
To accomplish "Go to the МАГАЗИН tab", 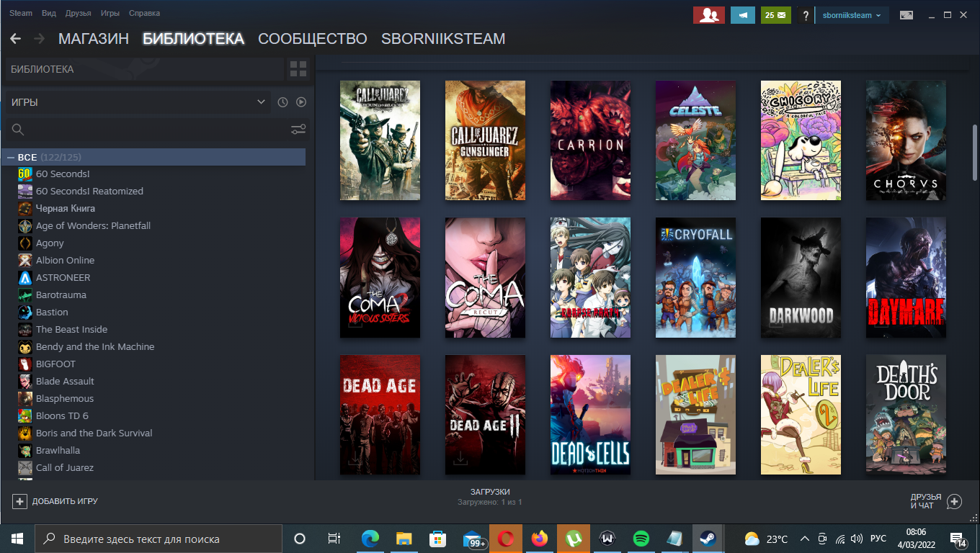I will pyautogui.click(x=94, y=39).
